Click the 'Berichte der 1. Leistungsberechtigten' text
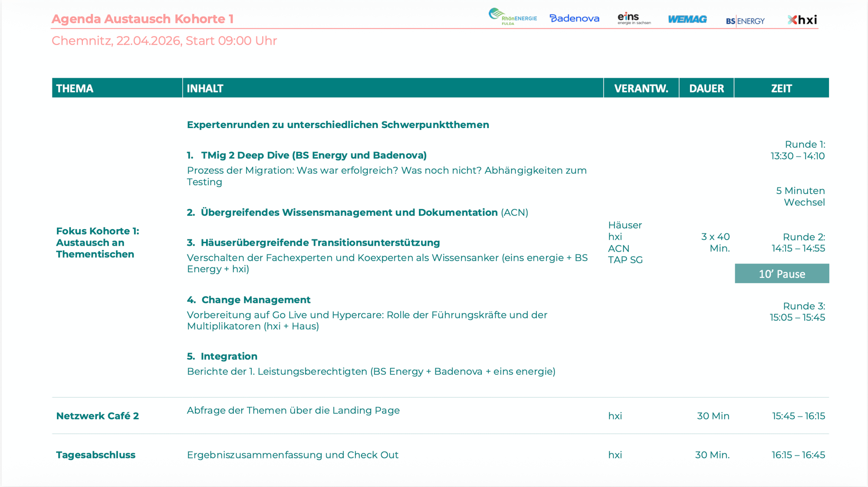The height and width of the screenshot is (487, 868). (371, 372)
